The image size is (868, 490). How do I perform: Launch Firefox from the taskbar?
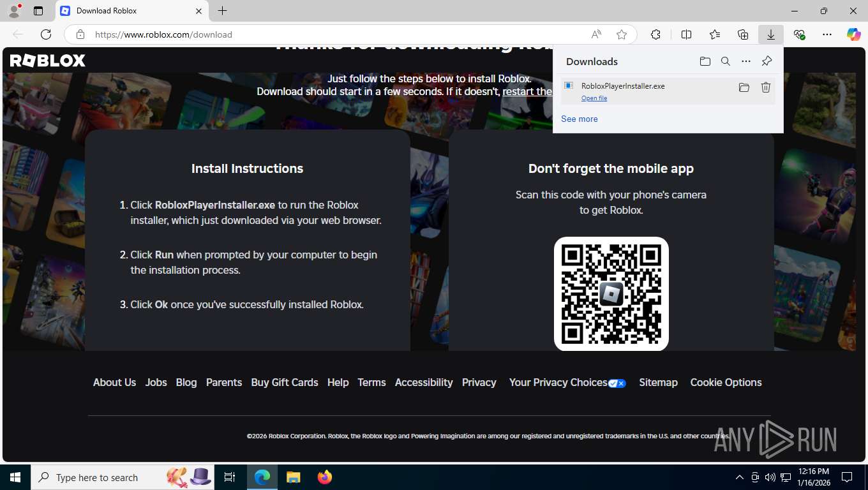point(325,477)
